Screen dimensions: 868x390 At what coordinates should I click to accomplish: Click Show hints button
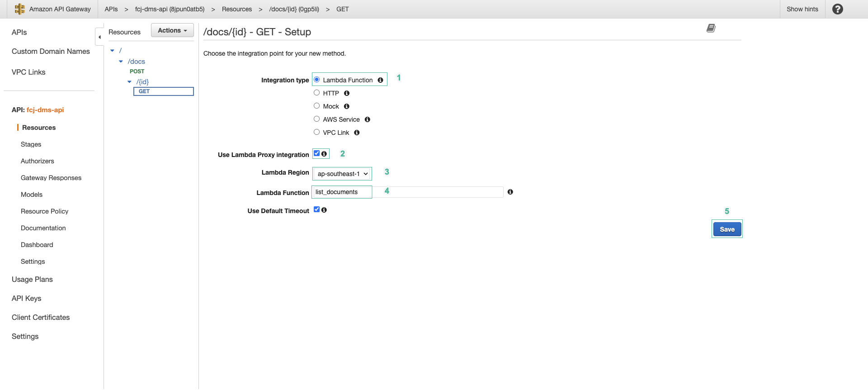pos(802,9)
